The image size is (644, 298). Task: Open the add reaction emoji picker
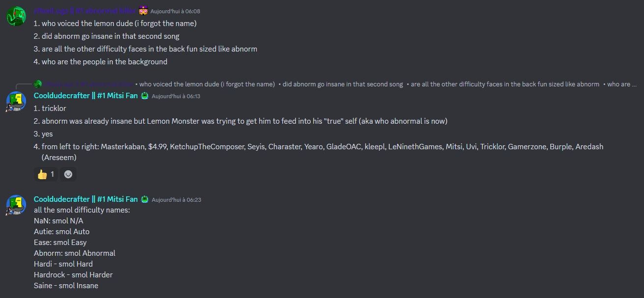pyautogui.click(x=68, y=174)
